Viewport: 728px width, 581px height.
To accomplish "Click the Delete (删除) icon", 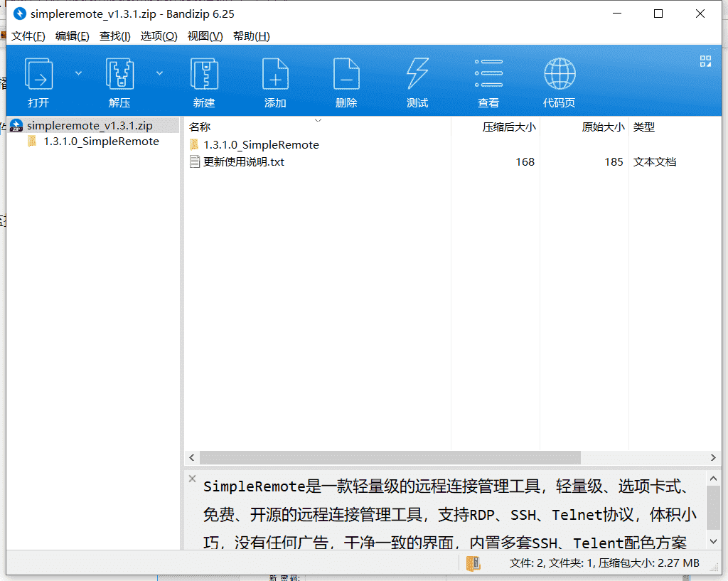I will pyautogui.click(x=346, y=73).
